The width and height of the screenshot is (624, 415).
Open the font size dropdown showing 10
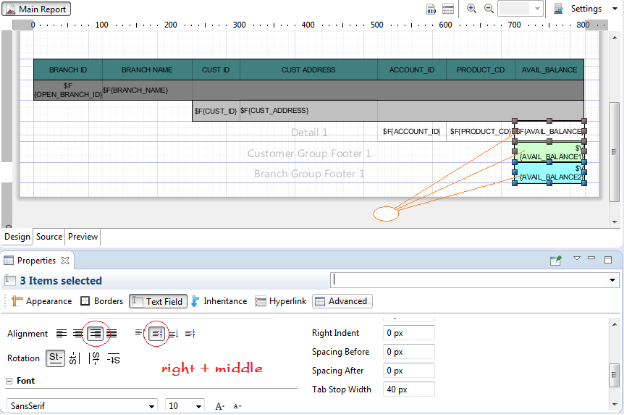coord(200,406)
